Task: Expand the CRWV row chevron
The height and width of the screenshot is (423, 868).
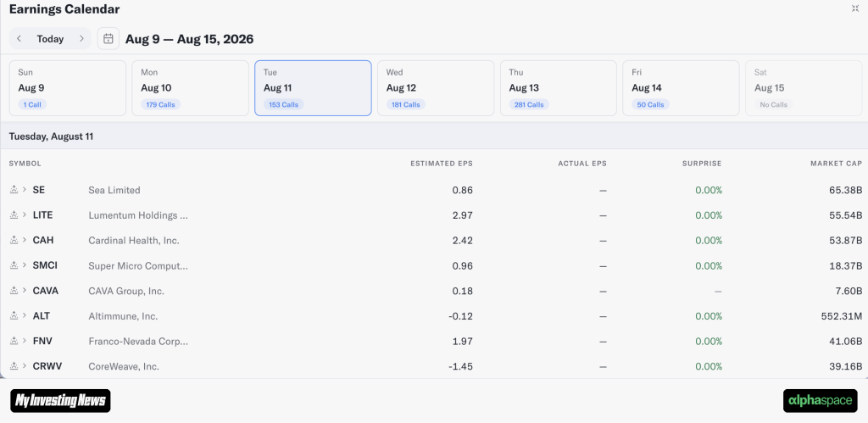Action: (25, 366)
